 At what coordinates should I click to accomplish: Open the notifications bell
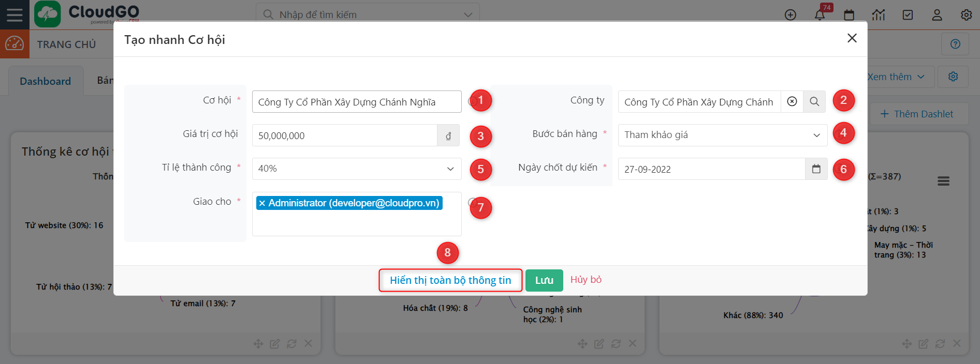820,15
